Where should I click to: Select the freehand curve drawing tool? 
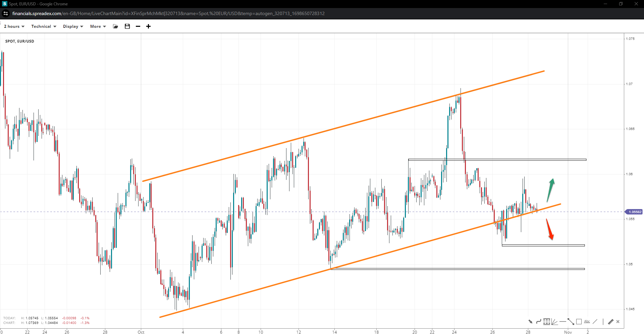coord(538,322)
